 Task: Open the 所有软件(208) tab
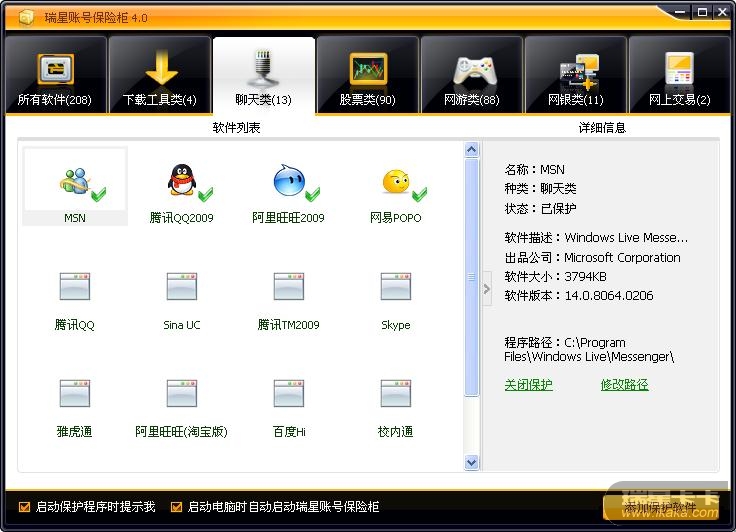[55, 75]
